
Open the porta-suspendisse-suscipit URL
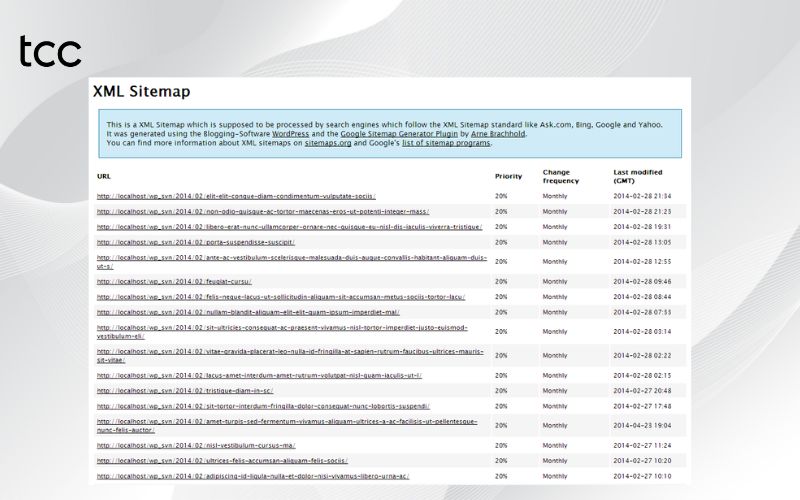[x=196, y=242]
